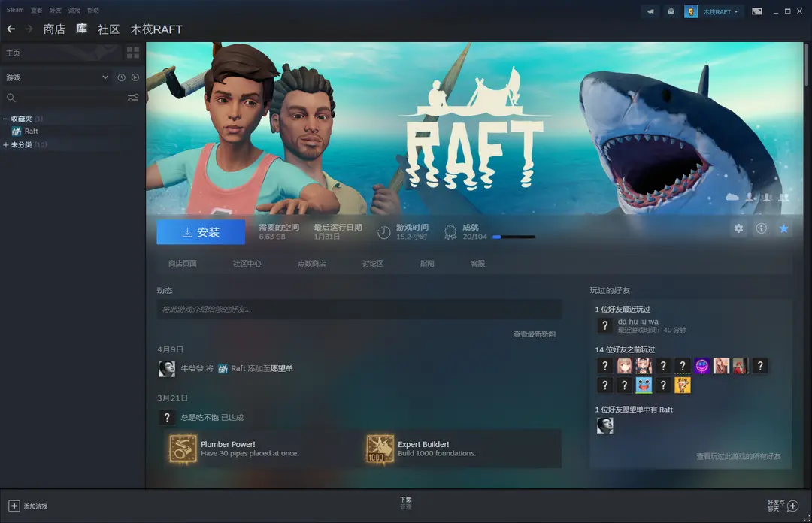
Task: Switch to the collections grid view icon
Action: (x=133, y=53)
